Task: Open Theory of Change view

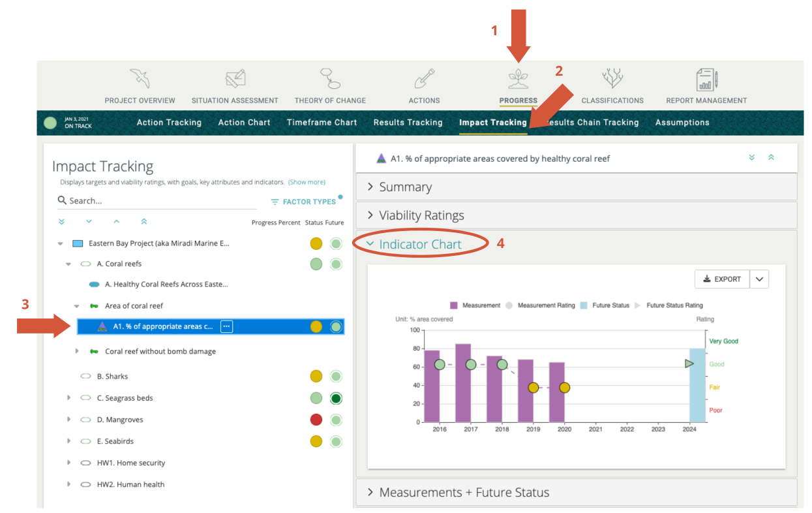Action: coord(330,85)
